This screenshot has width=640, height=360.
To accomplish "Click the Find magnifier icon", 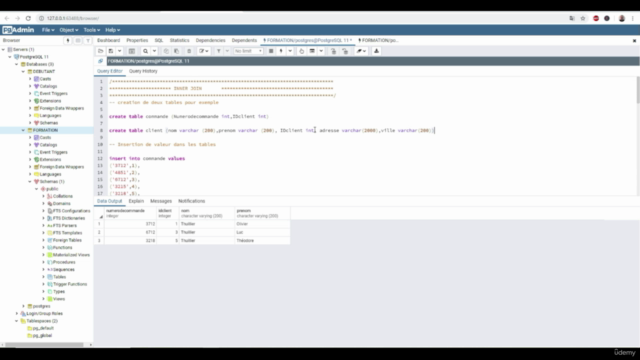I will point(145,51).
